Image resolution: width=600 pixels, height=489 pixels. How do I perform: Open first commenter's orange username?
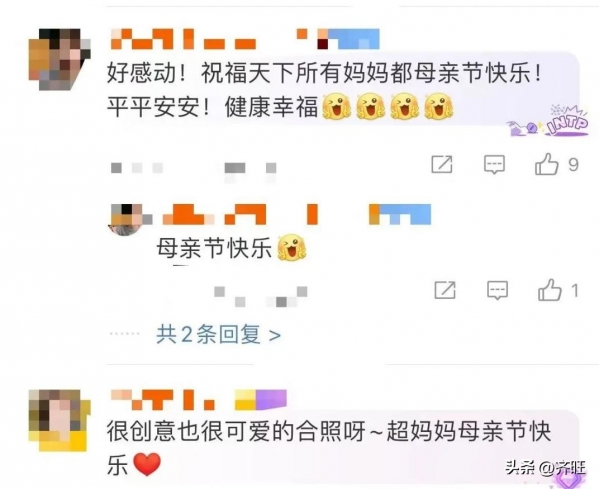coord(184,39)
